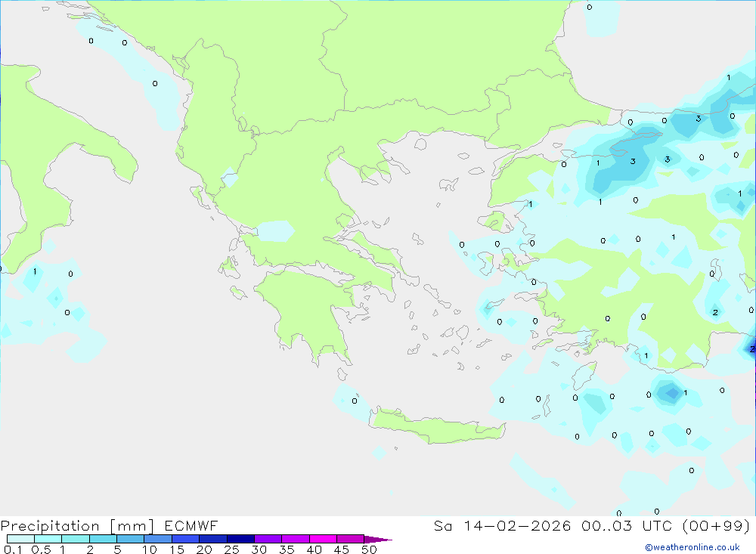Image resolution: width=756 pixels, height=554 pixels.
Task: Select the 5–10 mm legend color swatch
Action: (131, 539)
